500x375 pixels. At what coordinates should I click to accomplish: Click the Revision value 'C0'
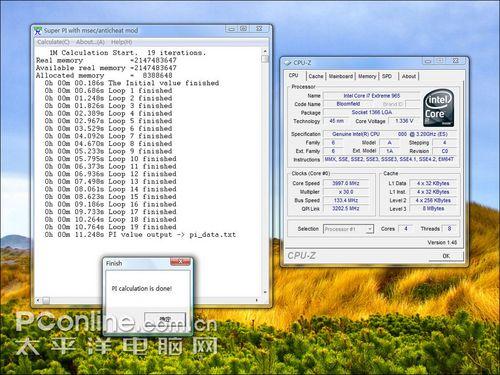click(x=444, y=151)
